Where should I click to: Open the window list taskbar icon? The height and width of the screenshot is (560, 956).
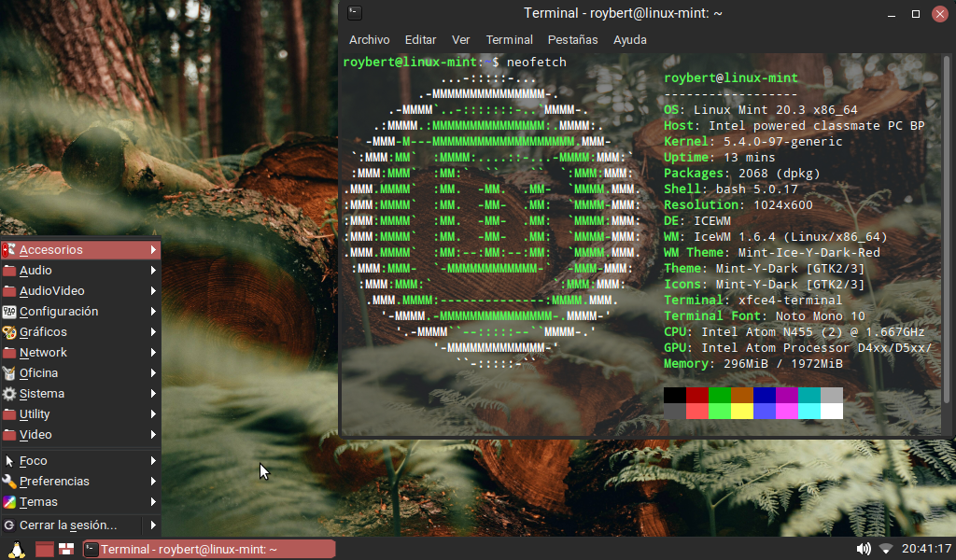[66, 549]
